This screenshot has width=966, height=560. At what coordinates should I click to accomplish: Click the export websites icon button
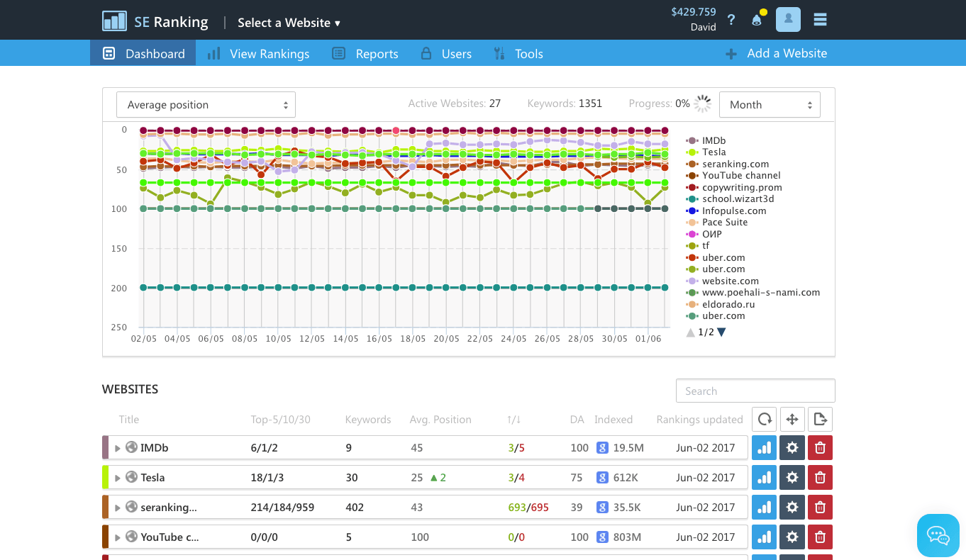pyautogui.click(x=820, y=419)
